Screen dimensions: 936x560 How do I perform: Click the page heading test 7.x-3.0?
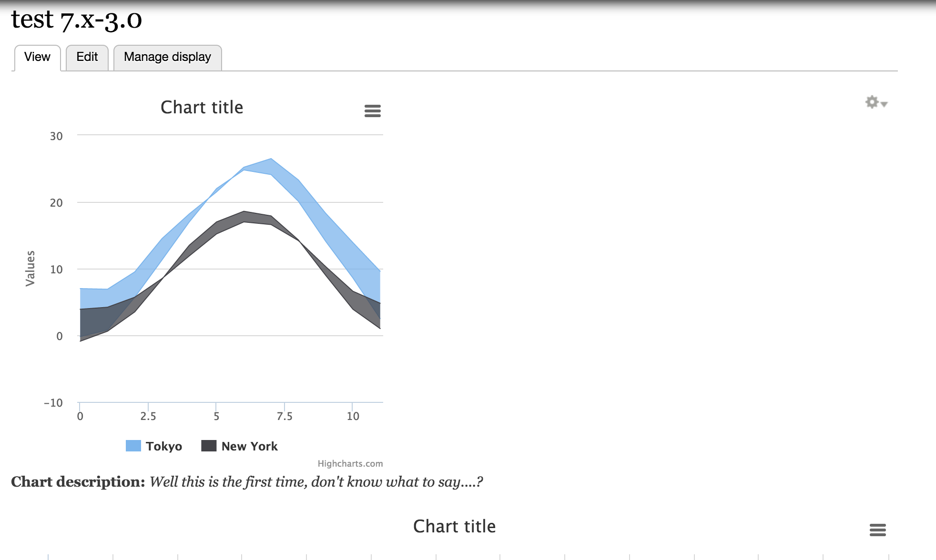76,20
